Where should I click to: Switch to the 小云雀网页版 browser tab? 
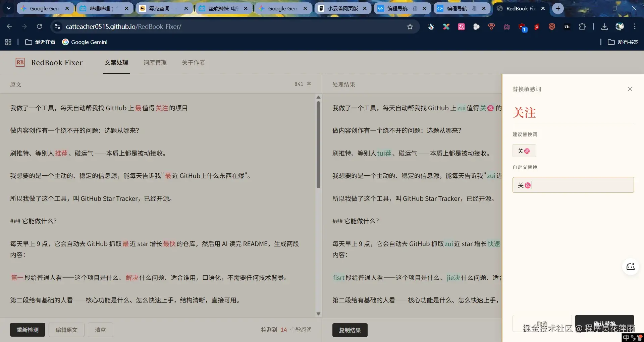(343, 8)
